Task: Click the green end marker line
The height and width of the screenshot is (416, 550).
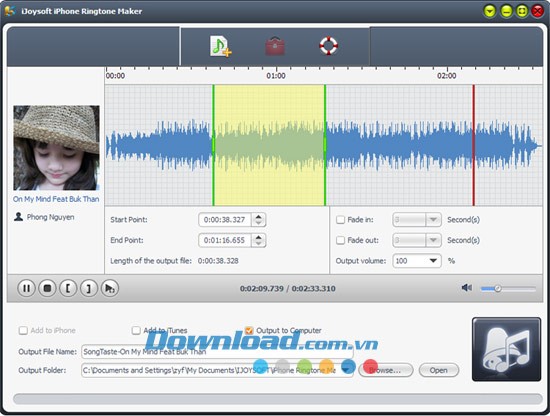Action: point(325,145)
